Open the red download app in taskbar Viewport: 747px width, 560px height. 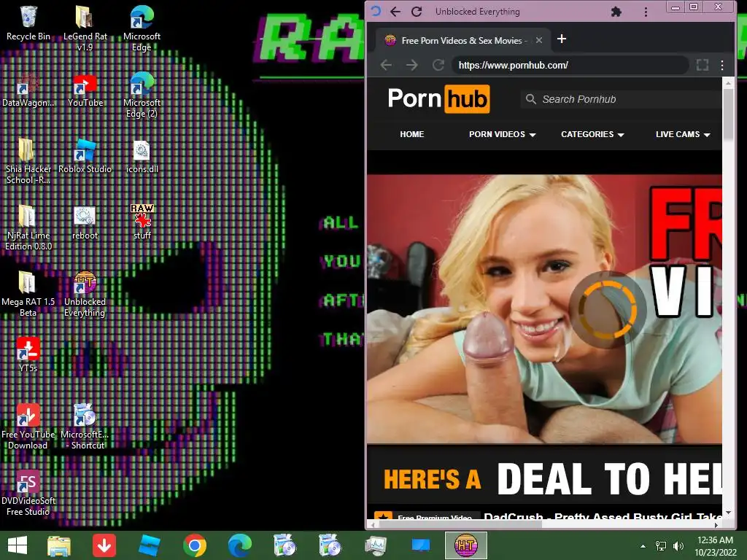click(x=104, y=545)
